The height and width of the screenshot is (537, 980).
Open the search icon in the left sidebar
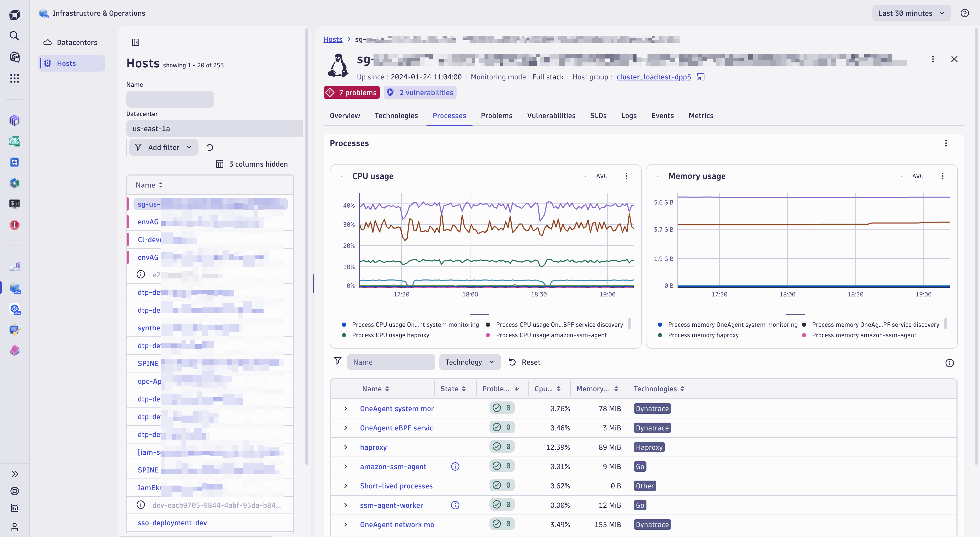point(14,36)
